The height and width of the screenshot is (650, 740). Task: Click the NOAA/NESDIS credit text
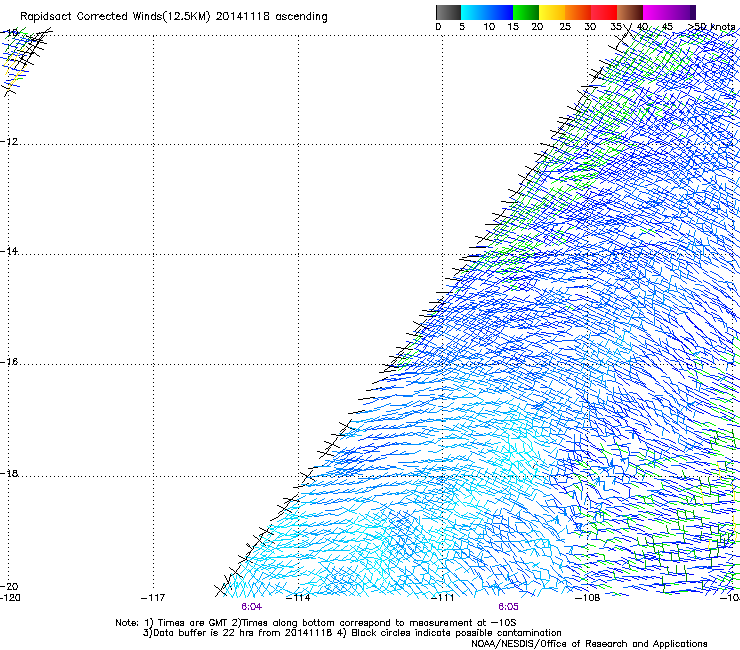click(x=589, y=644)
